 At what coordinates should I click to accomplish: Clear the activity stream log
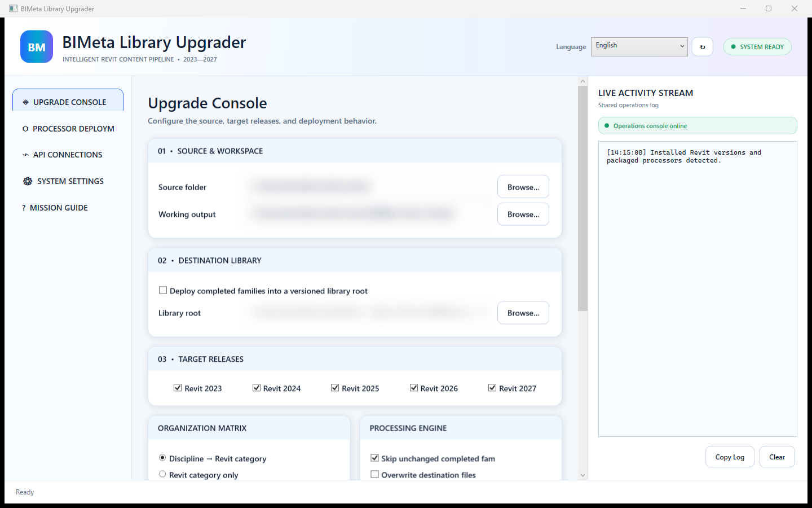(777, 457)
